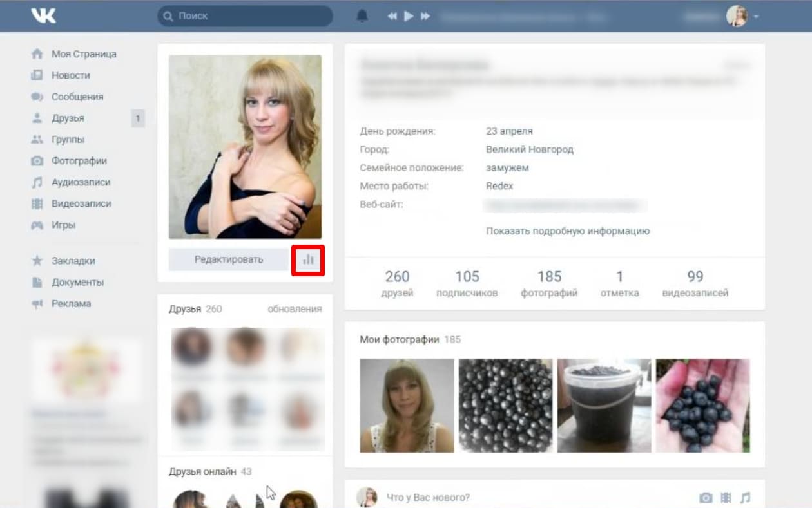Viewport: 812px width, 508px height.
Task: Open the friends обновления link
Action: coord(295,309)
